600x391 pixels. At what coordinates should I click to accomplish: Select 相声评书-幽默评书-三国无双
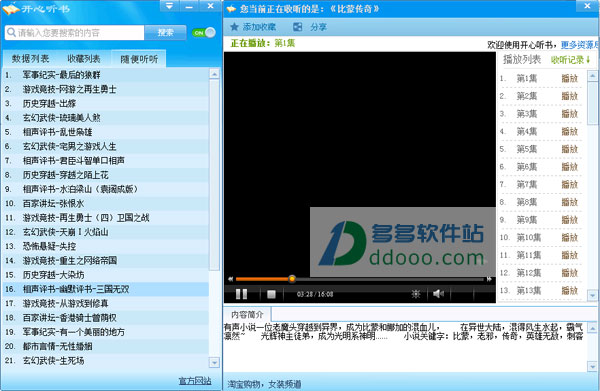[106, 289]
